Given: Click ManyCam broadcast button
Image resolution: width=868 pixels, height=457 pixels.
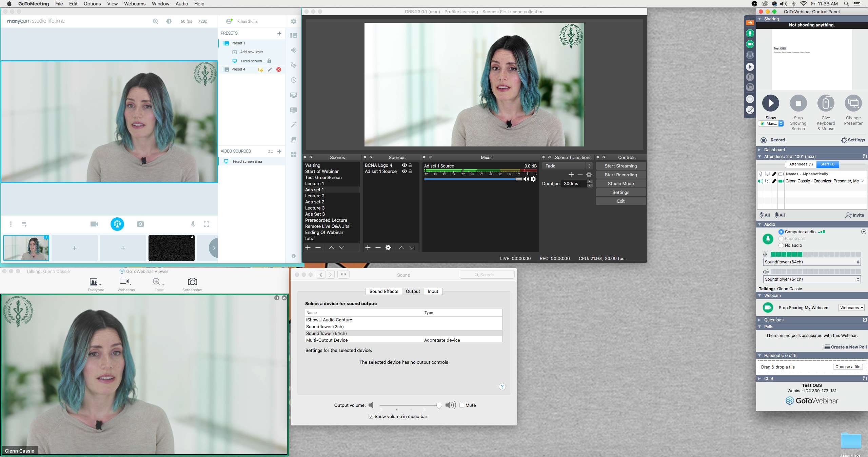Looking at the screenshot, I should [117, 224].
